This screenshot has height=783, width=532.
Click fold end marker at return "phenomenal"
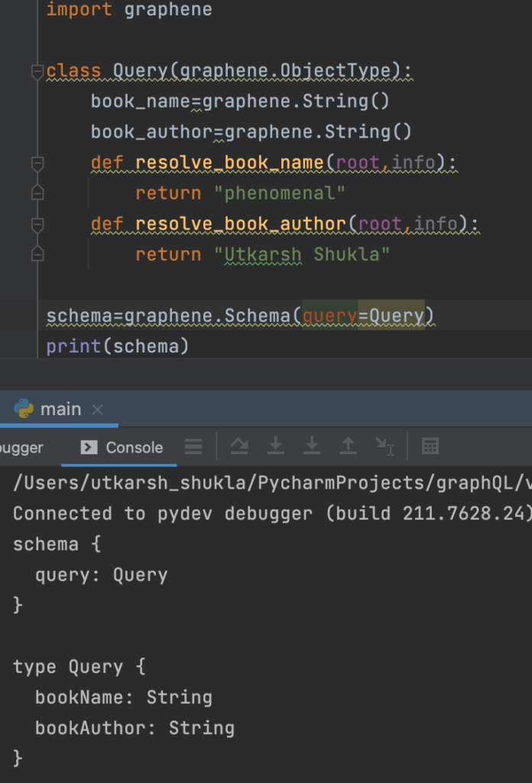[x=37, y=193]
